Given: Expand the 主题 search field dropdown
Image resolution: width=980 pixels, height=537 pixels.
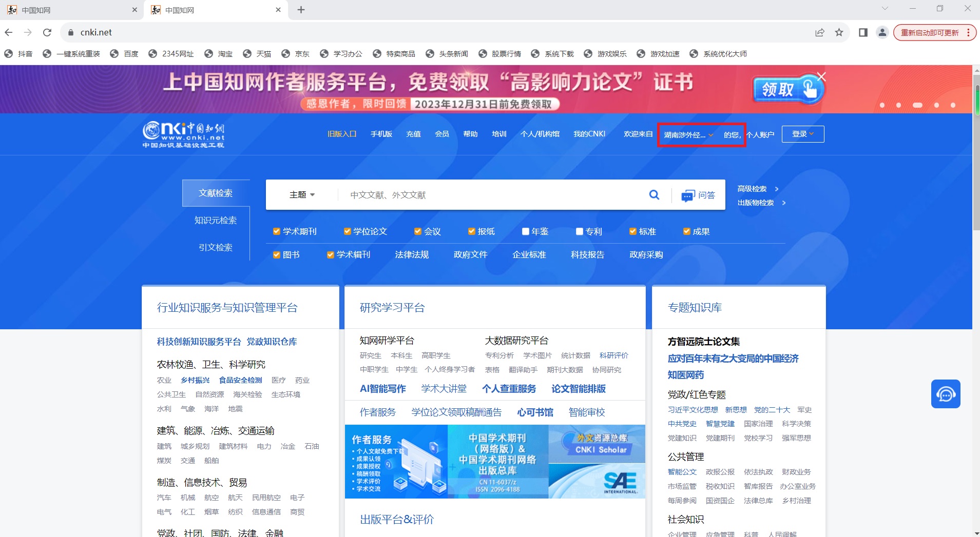Looking at the screenshot, I should click(302, 195).
